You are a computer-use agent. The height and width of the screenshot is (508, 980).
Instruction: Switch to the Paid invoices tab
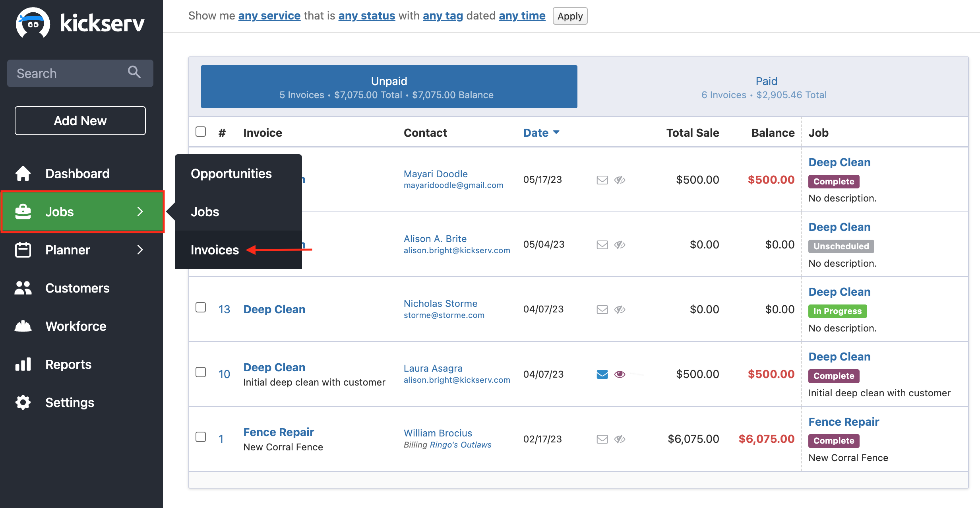tap(766, 87)
